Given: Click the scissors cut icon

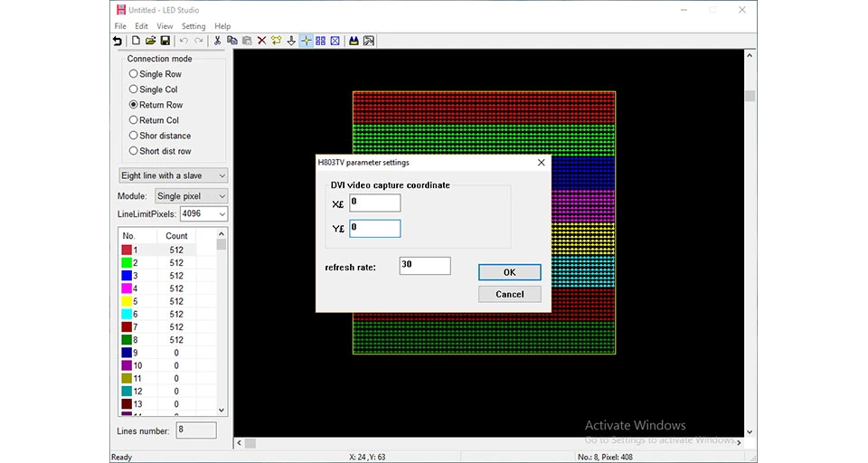Looking at the screenshot, I should coord(217,41).
